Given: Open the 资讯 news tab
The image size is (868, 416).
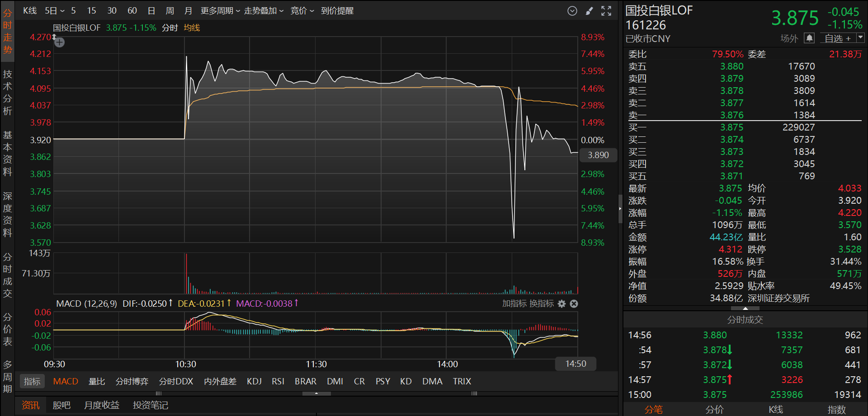Looking at the screenshot, I should [31, 405].
